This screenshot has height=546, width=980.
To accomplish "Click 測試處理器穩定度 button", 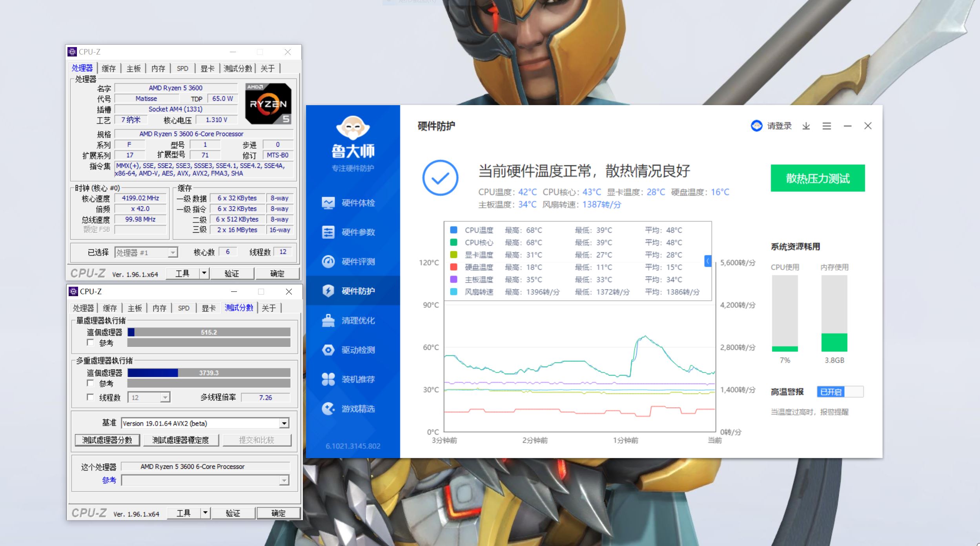I will click(x=181, y=440).
